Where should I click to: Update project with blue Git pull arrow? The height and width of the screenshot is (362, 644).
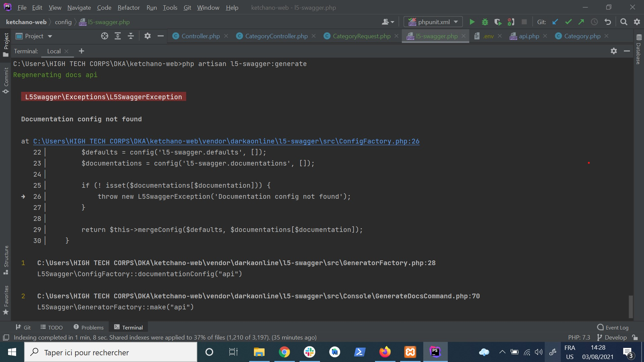point(555,21)
